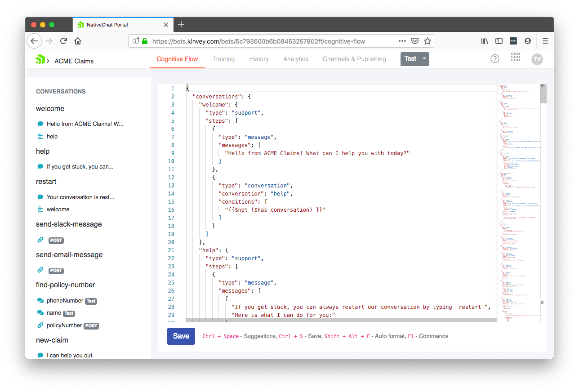579x392 pixels.
Task: Open the help step under welcome
Action: point(52,137)
